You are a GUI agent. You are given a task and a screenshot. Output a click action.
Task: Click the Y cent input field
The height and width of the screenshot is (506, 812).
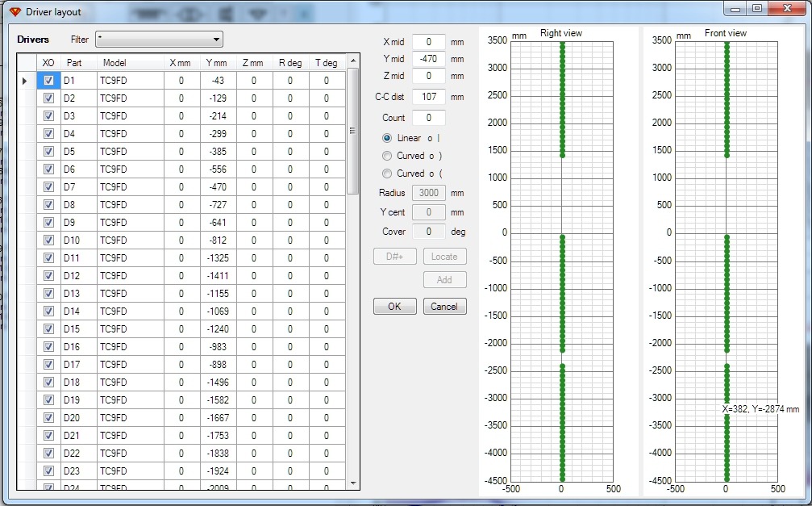coord(429,212)
